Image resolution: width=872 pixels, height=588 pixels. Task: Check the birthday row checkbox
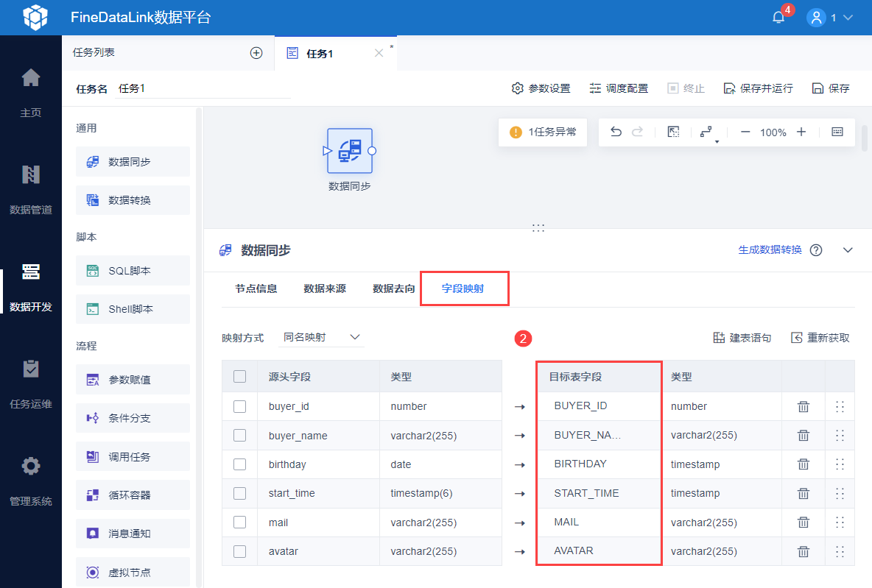239,464
